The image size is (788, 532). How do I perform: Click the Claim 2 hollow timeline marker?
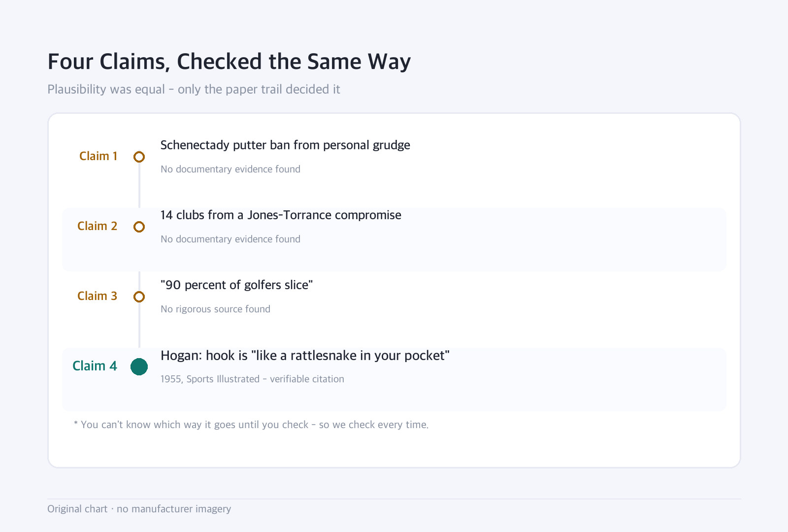coord(139,227)
